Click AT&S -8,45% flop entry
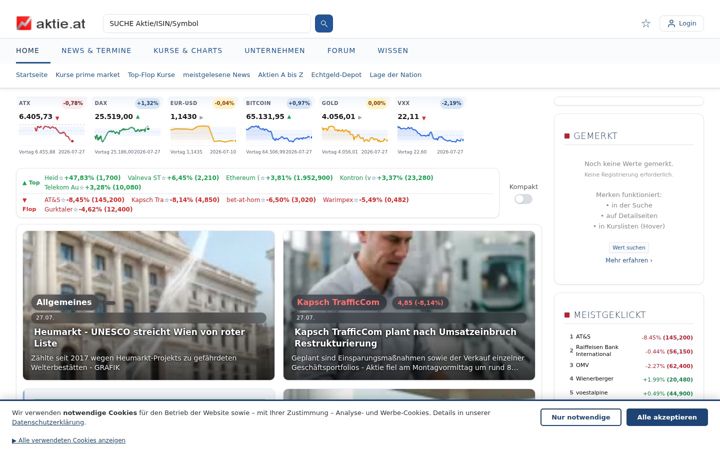720x450 pixels. [84, 200]
